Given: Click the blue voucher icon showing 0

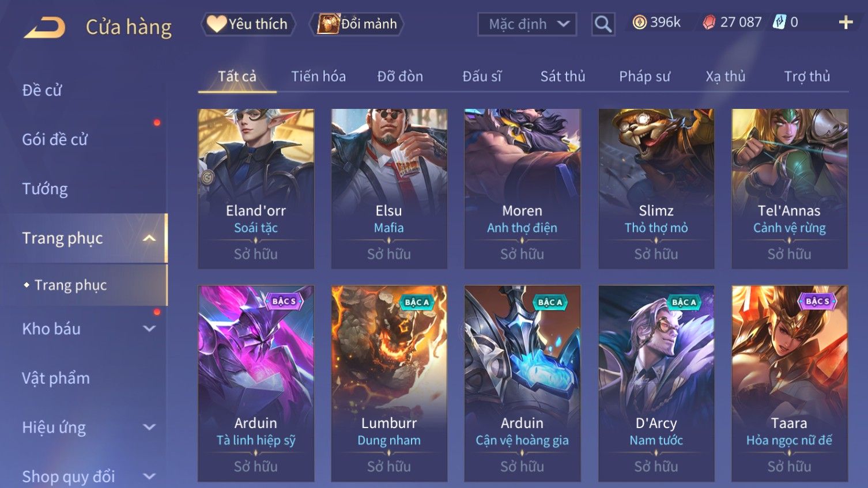Looking at the screenshot, I should tap(779, 22).
